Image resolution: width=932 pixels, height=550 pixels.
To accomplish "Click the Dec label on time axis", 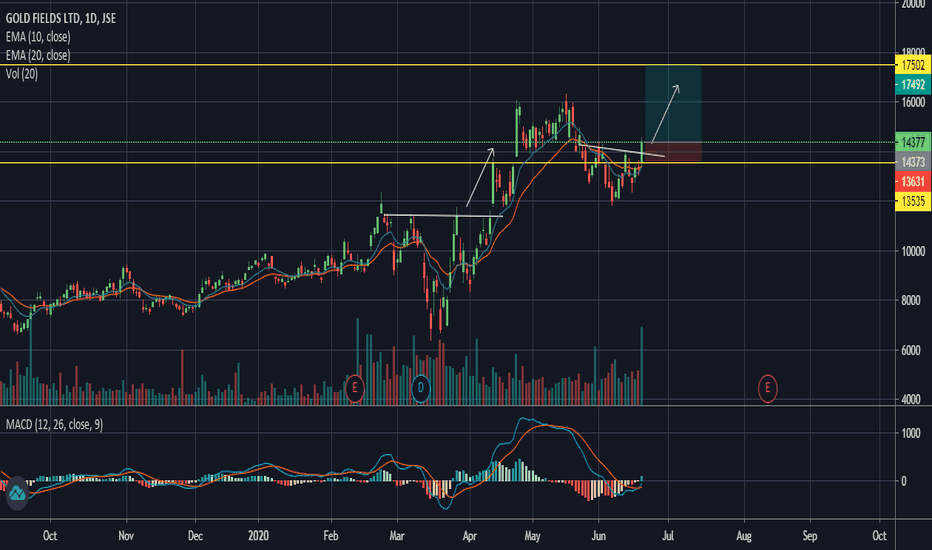I will [195, 536].
